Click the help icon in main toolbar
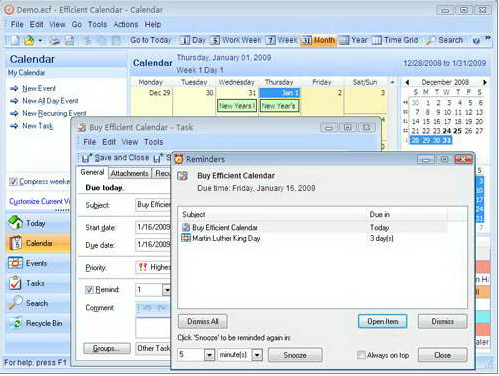 point(476,41)
